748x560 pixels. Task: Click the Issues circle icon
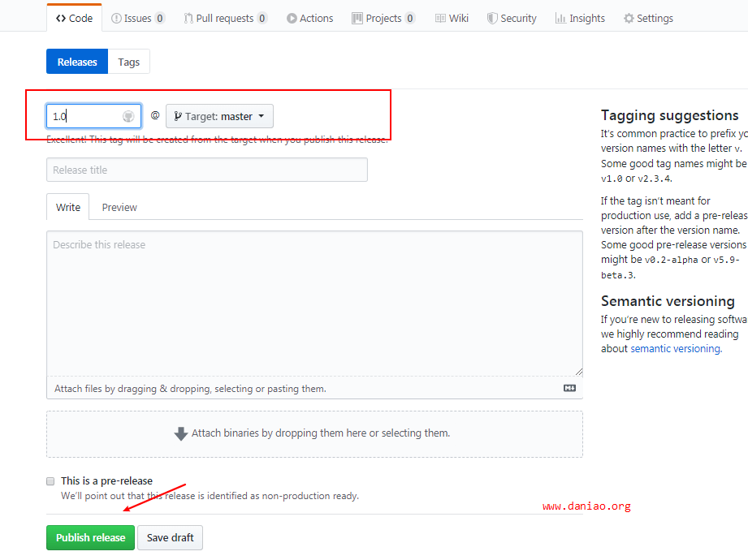117,18
